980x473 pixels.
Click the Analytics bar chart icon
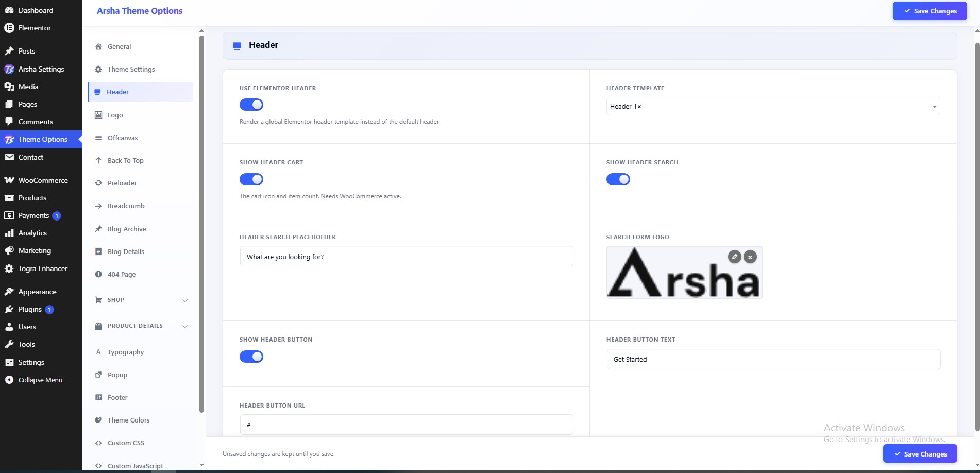pyautogui.click(x=9, y=233)
